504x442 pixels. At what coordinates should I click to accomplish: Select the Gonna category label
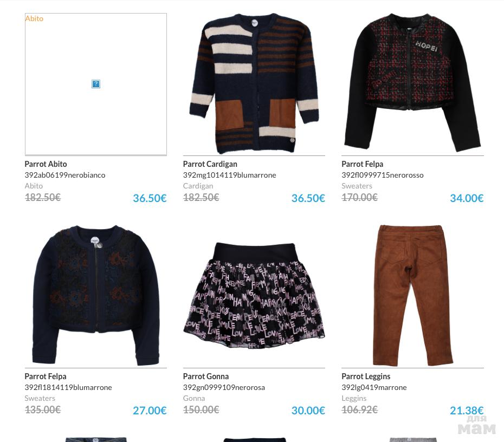[194, 398]
